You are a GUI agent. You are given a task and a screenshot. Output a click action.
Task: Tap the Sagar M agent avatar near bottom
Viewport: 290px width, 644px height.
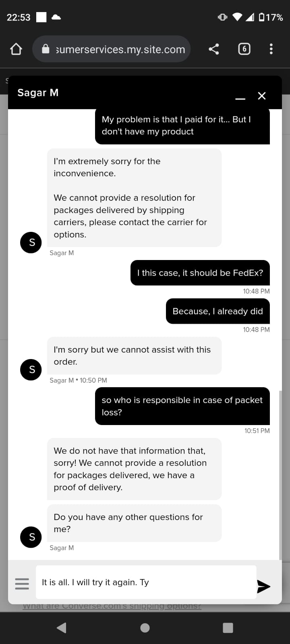pyautogui.click(x=31, y=537)
